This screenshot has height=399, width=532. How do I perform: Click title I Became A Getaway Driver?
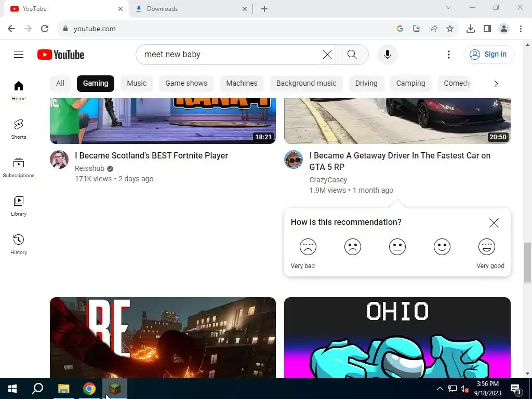[x=400, y=161]
